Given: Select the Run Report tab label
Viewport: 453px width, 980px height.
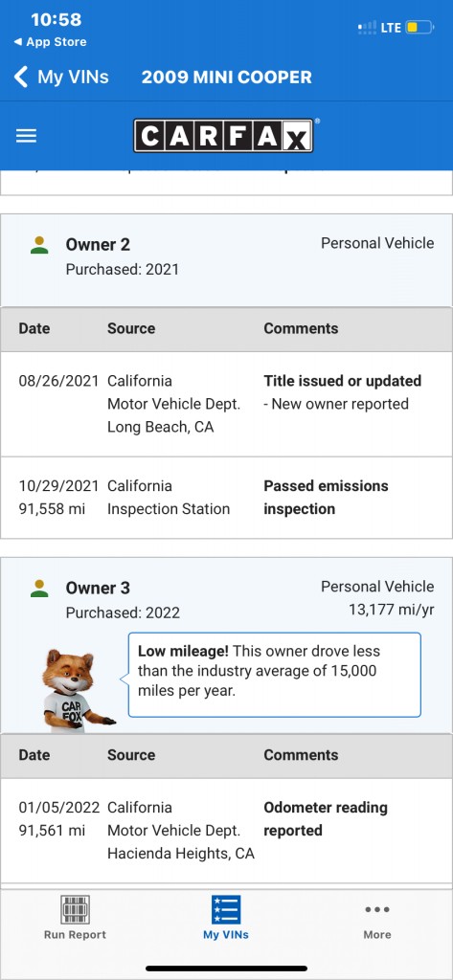Looking at the screenshot, I should click(75, 935).
